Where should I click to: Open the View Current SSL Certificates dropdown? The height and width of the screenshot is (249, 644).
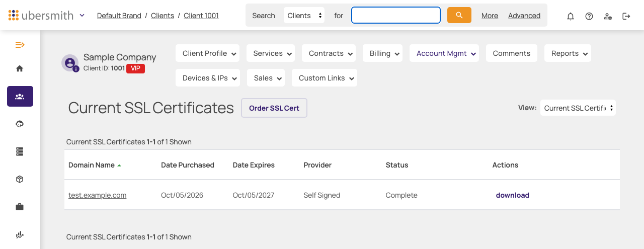pyautogui.click(x=578, y=108)
